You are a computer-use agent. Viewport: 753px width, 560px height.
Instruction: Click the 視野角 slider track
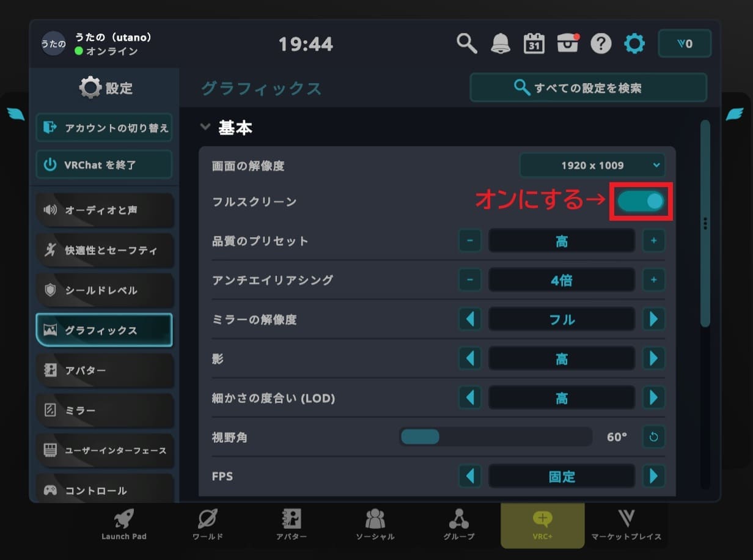(x=496, y=437)
